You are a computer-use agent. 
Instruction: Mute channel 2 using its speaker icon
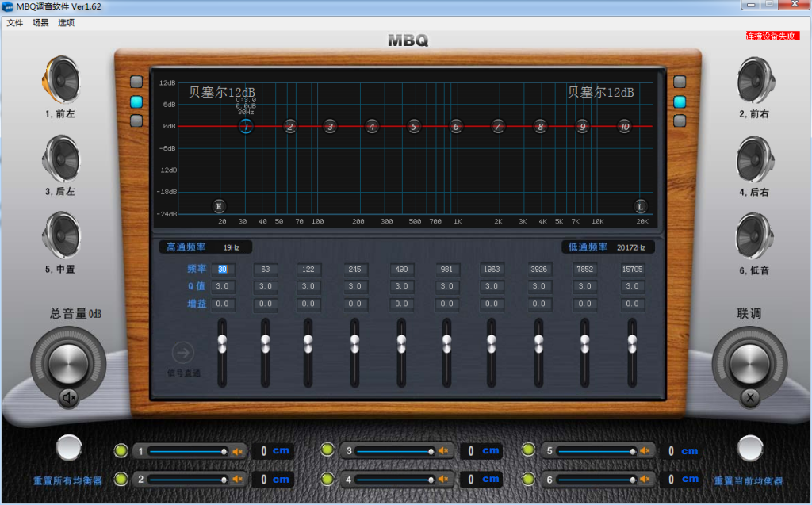pos(238,479)
